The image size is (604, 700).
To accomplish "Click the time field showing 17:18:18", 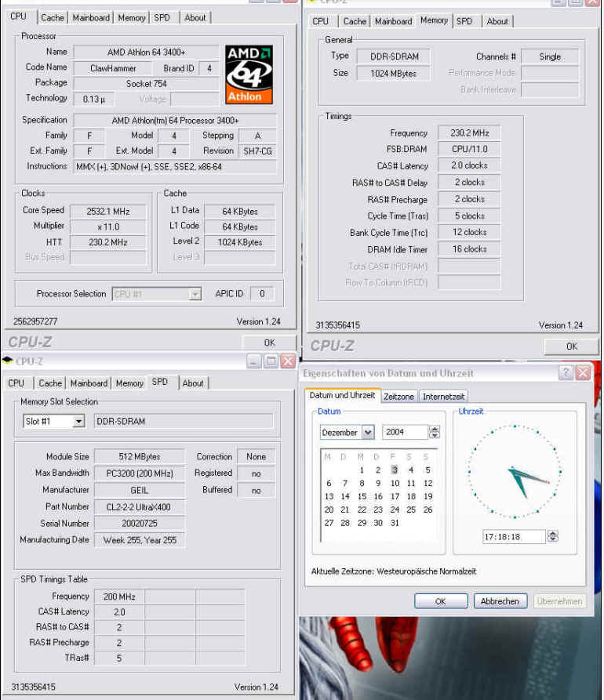I will [514, 537].
